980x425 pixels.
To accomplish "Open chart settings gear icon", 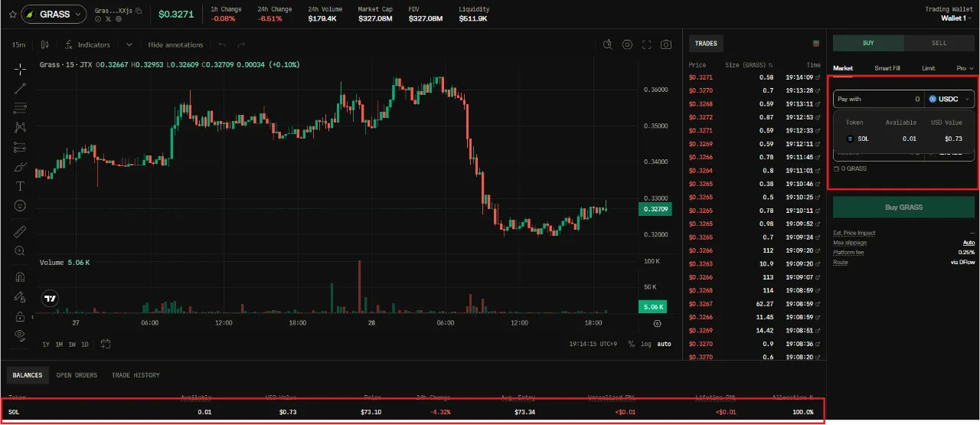I will coord(628,44).
